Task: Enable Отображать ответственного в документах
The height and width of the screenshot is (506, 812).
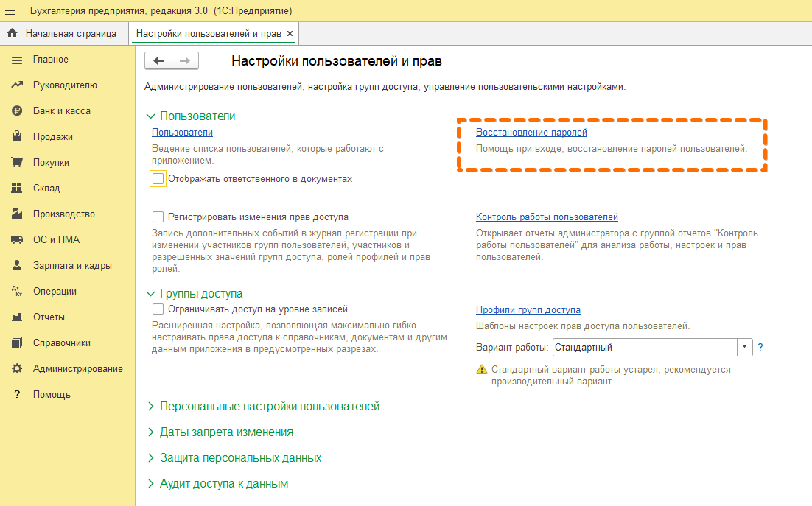Action: tap(158, 178)
